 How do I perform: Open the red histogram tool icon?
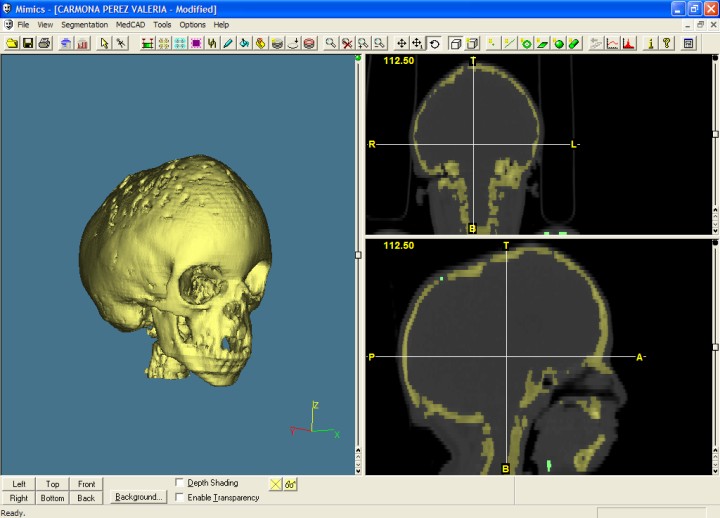629,43
